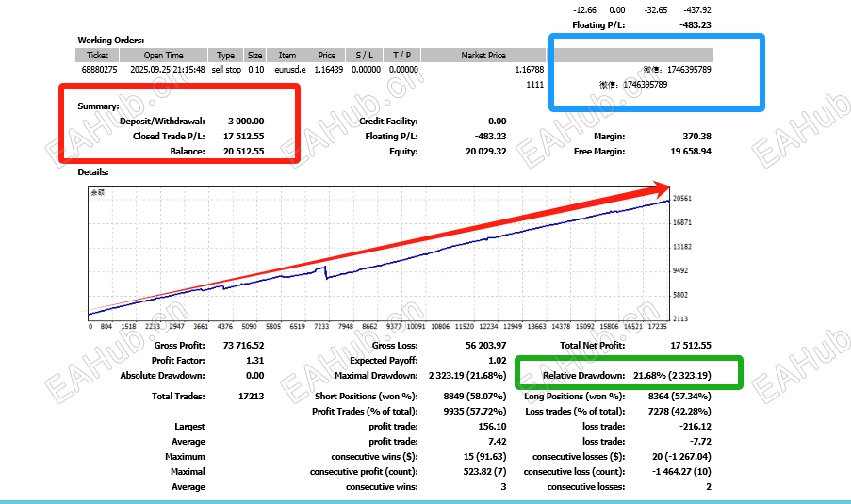The height and width of the screenshot is (504, 851).
Task: Click the Free Margin value 19 658.94
Action: 691,152
